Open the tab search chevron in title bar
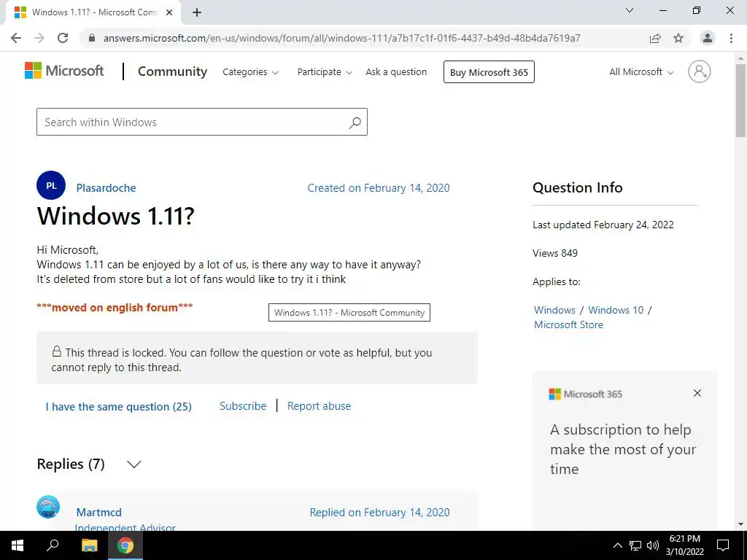The image size is (747, 560). pos(630,10)
